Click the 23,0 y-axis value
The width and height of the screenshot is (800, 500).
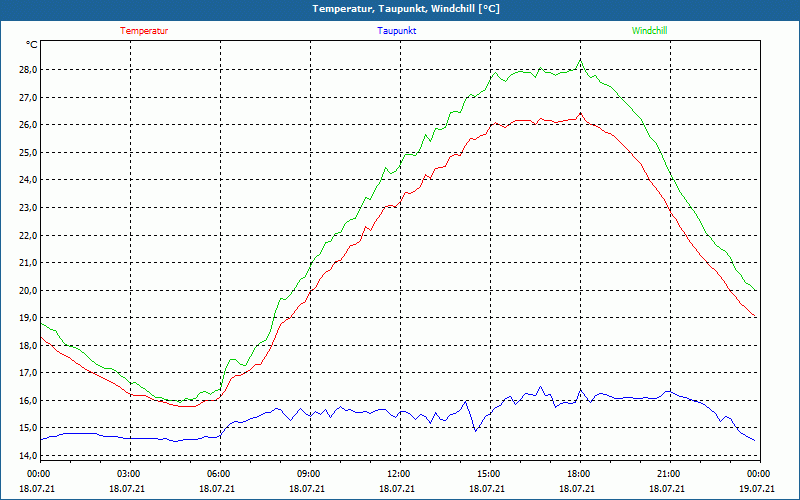click(28, 207)
